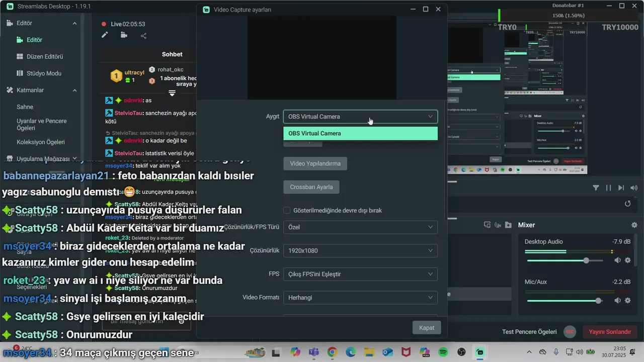Open OBS Studio from the taskbar

click(462, 352)
